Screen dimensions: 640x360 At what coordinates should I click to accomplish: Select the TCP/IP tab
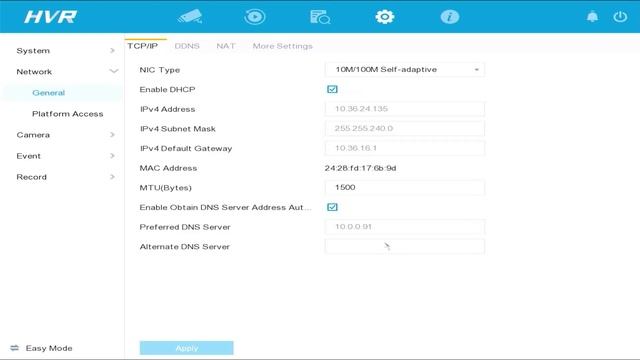[142, 46]
